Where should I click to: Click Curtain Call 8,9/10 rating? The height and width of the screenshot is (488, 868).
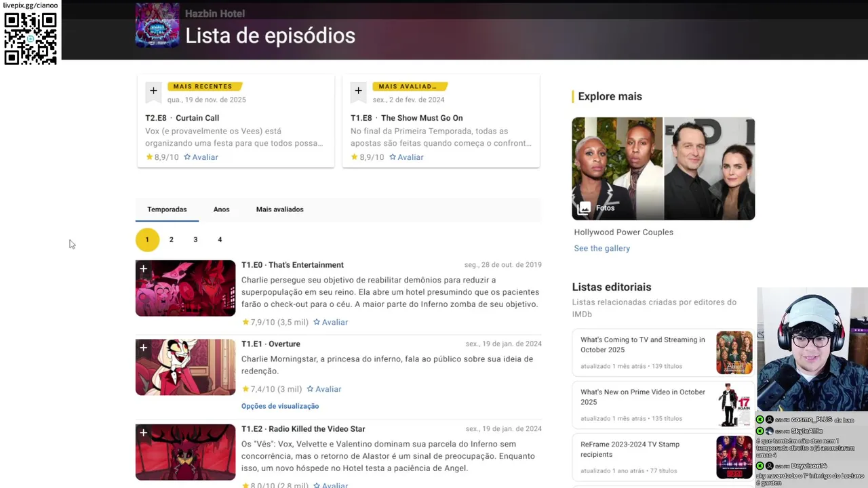click(x=162, y=157)
